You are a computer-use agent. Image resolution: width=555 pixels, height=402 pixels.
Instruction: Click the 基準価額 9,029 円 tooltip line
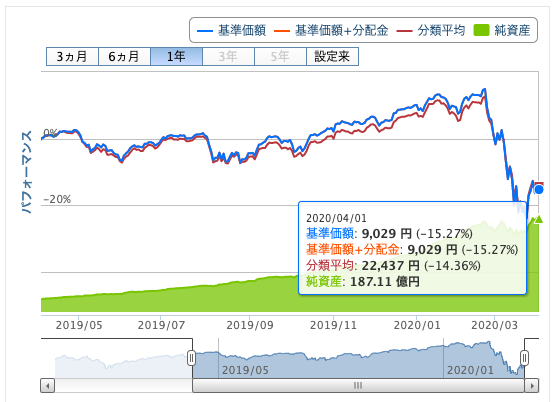point(389,234)
